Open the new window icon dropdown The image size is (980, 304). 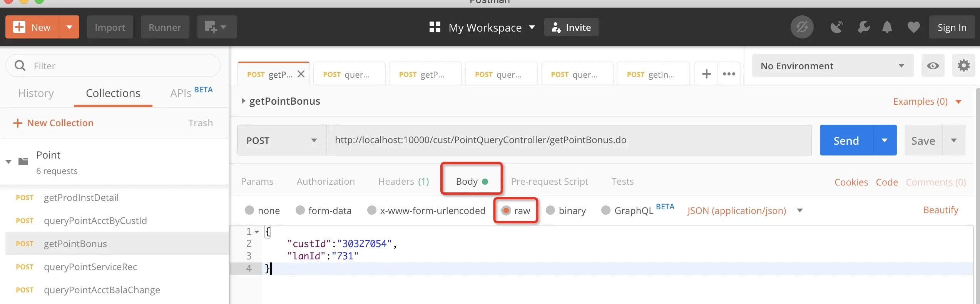coord(217,27)
